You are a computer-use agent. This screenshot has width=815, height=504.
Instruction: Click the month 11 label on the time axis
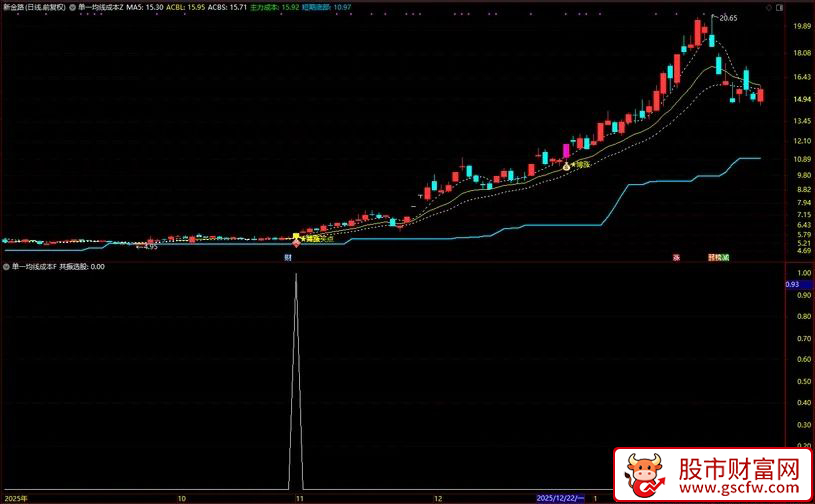[x=299, y=499]
